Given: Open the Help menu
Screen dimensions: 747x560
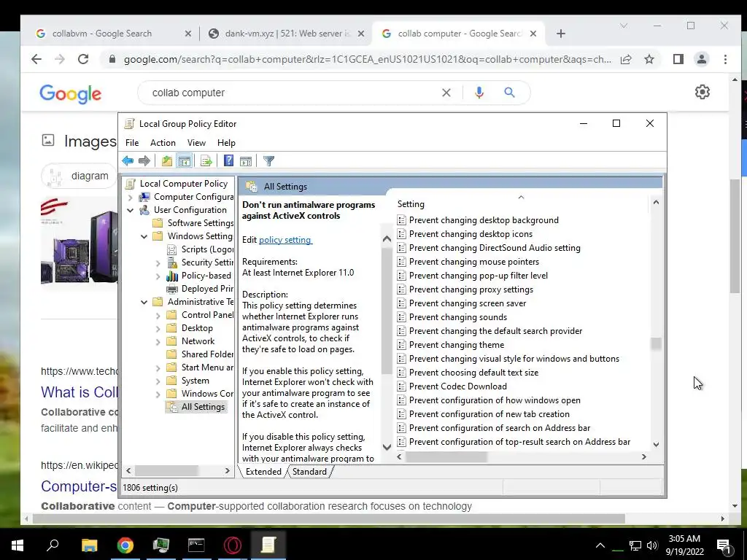Looking at the screenshot, I should point(226,143).
